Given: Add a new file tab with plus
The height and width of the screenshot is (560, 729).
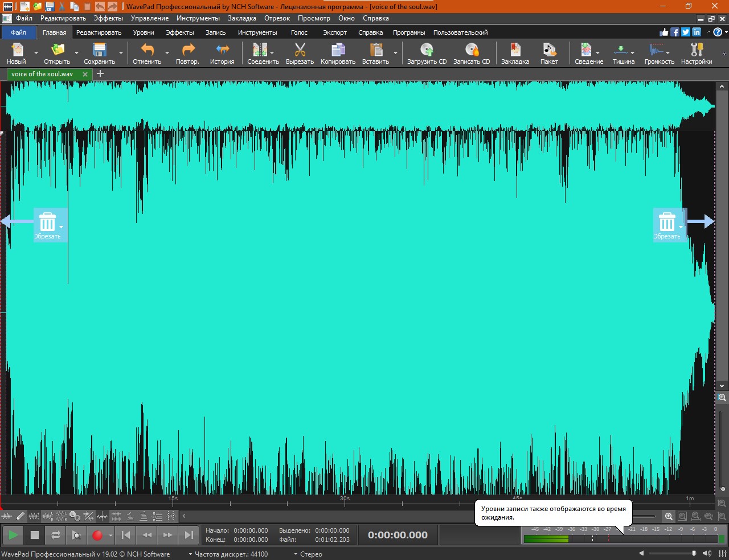Looking at the screenshot, I should (x=100, y=73).
